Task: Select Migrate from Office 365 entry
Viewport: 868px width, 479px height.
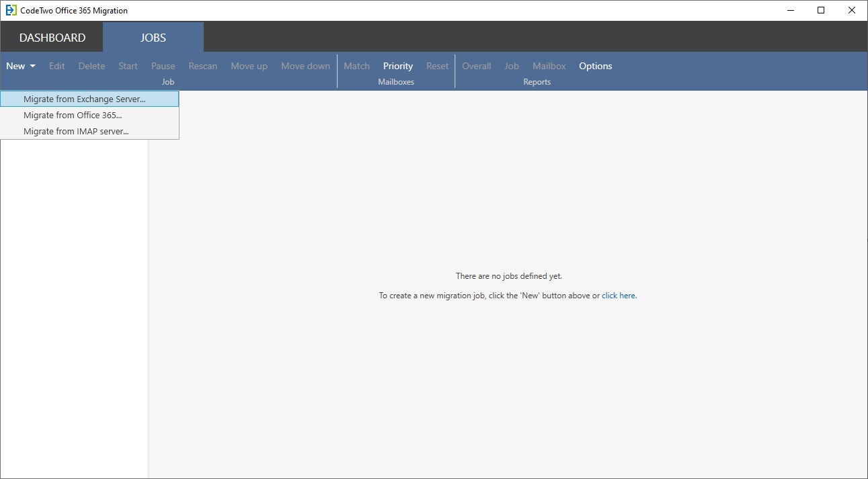Action: click(73, 115)
